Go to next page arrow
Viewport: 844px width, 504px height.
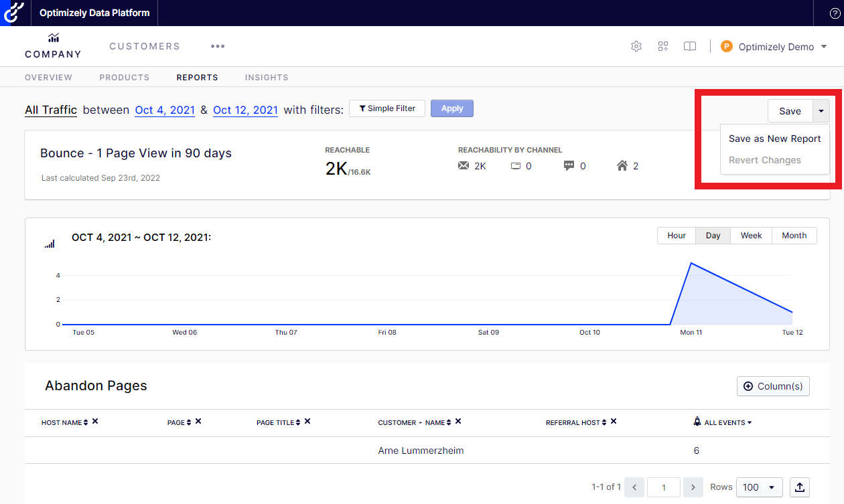pyautogui.click(x=693, y=487)
